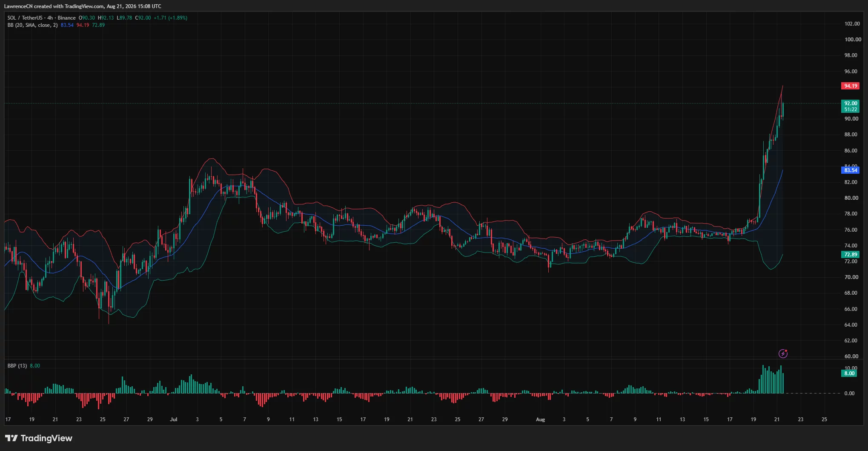This screenshot has width=868, height=451.
Task: Click the 76.00 price axis label
Action: (x=851, y=230)
